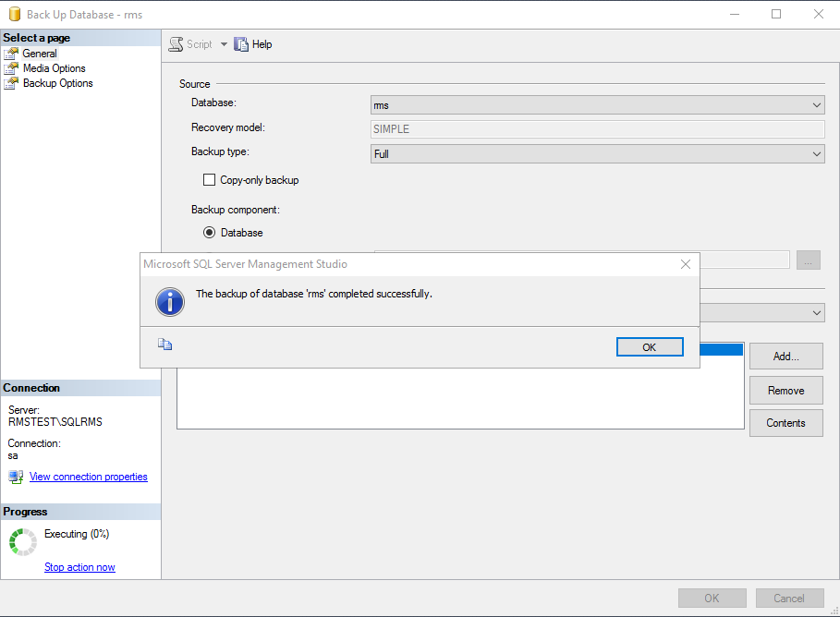Open the Script dropdown arrow
Image resolution: width=840 pixels, height=617 pixels.
tap(224, 44)
